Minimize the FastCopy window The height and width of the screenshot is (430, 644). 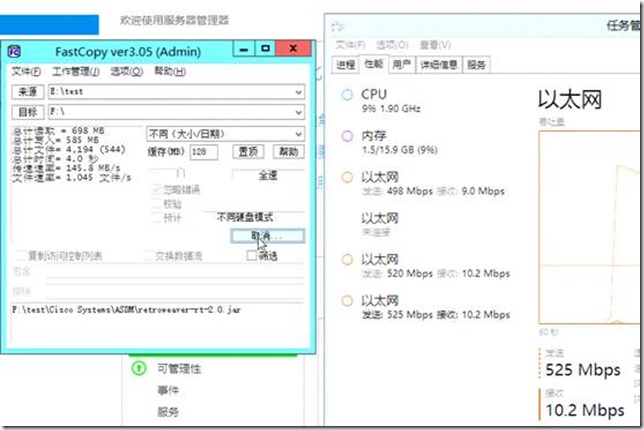(244, 49)
